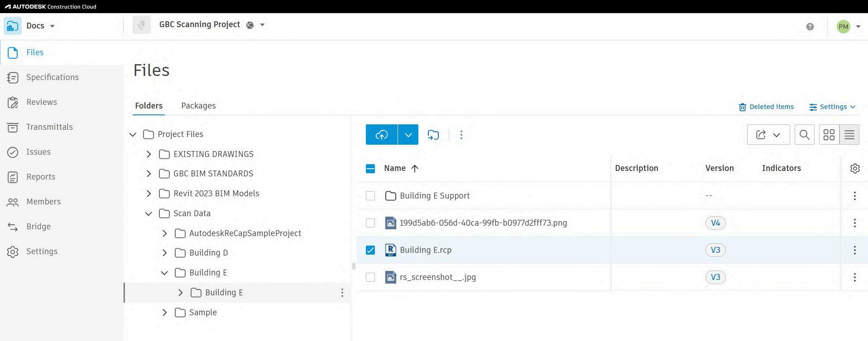868x341 pixels.
Task: Open more actions for Building E.rcp
Action: (x=855, y=250)
